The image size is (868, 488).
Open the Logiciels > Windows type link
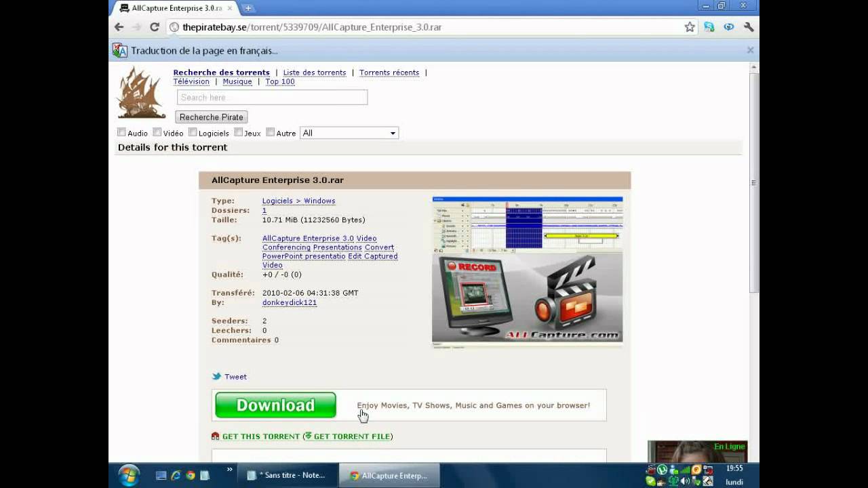pyautogui.click(x=298, y=201)
